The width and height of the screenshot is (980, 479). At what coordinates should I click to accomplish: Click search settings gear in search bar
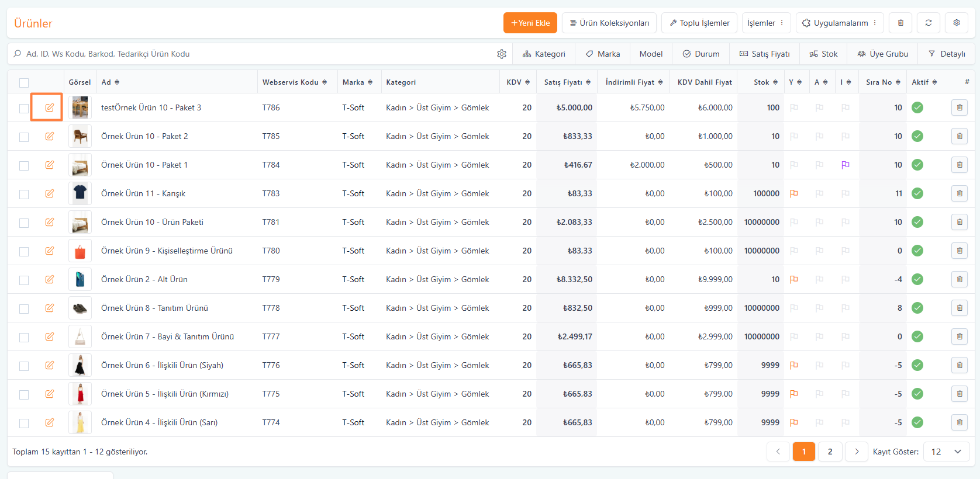(501, 54)
